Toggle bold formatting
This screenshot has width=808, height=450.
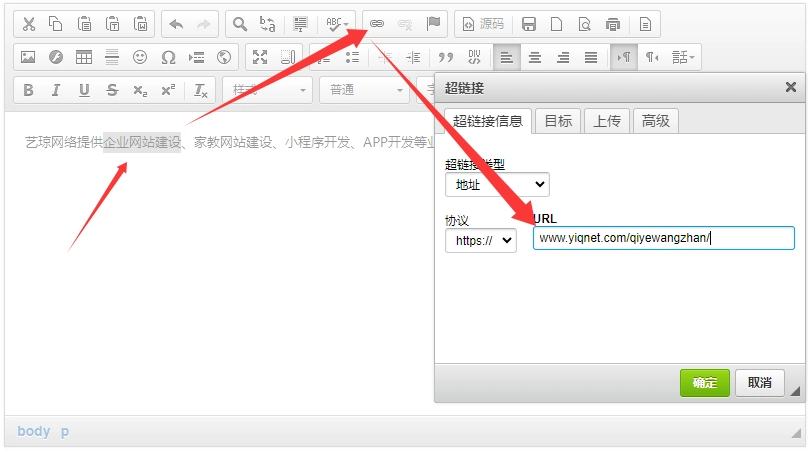click(x=28, y=90)
